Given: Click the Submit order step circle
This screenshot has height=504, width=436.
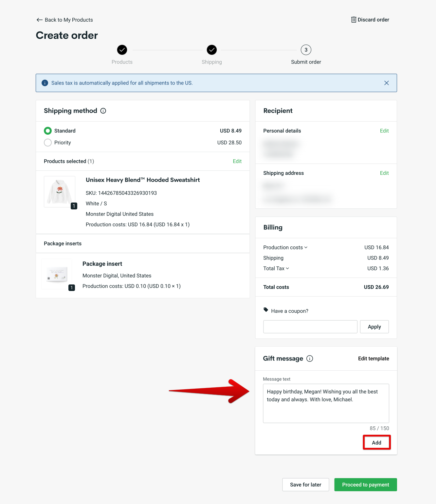Looking at the screenshot, I should click(305, 50).
